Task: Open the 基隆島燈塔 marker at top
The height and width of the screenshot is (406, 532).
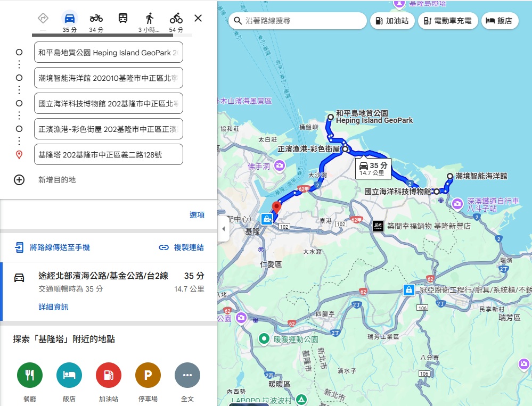Action: (399, 4)
